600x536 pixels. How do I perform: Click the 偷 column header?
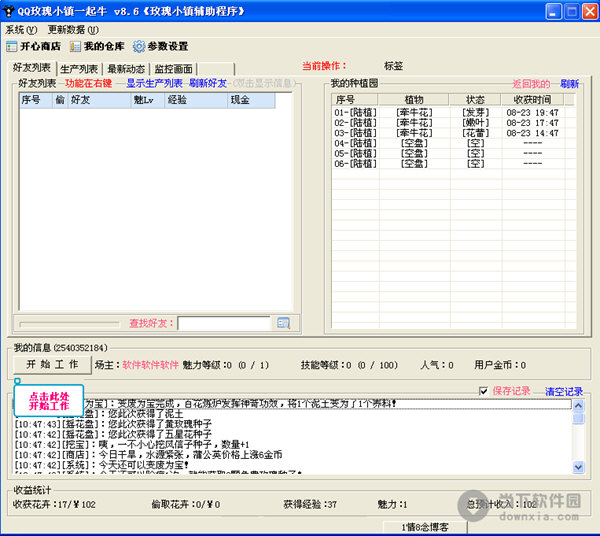click(60, 100)
